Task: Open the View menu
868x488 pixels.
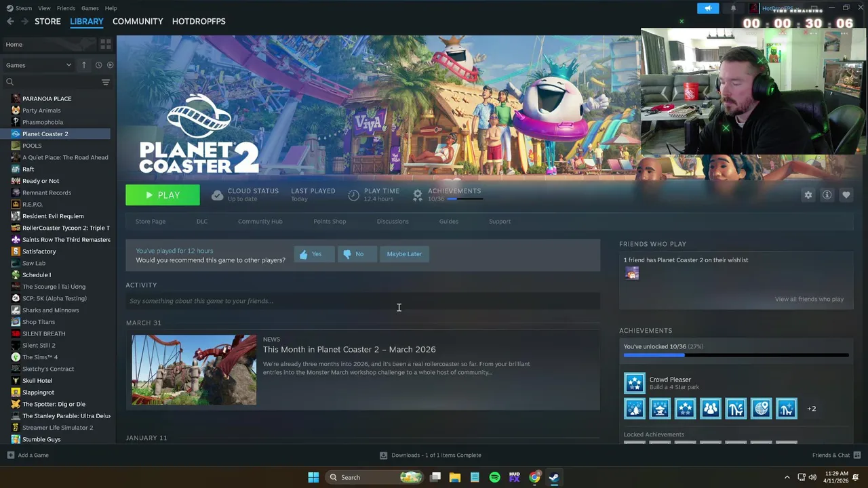Action: point(44,8)
